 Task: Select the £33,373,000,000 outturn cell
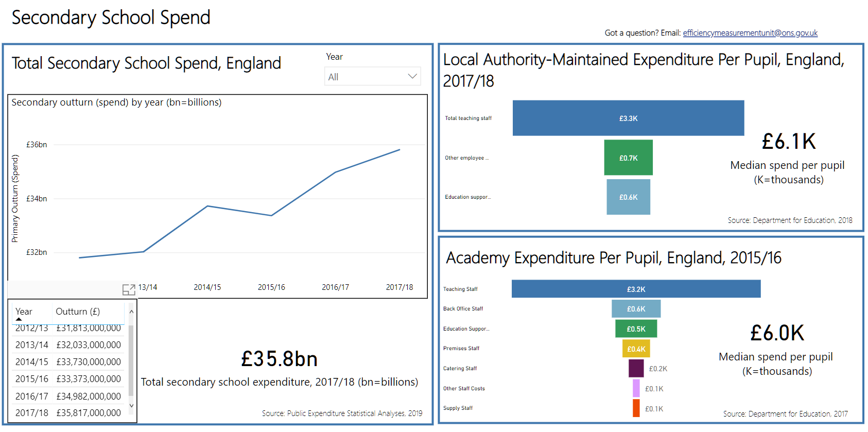tap(89, 379)
